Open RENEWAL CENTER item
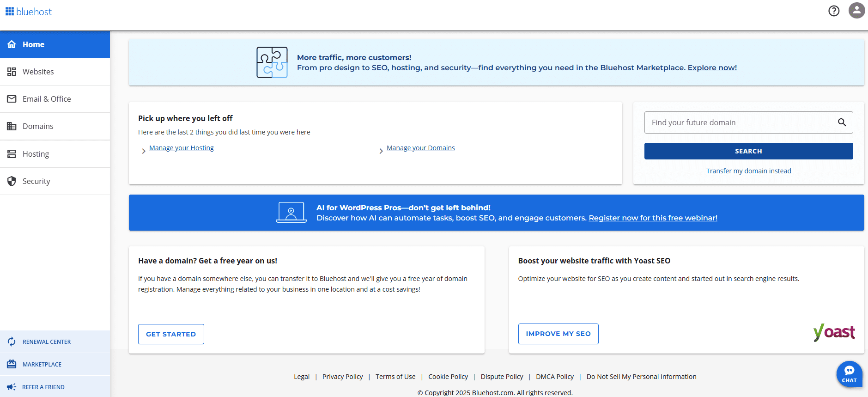868x397 pixels. click(x=55, y=342)
